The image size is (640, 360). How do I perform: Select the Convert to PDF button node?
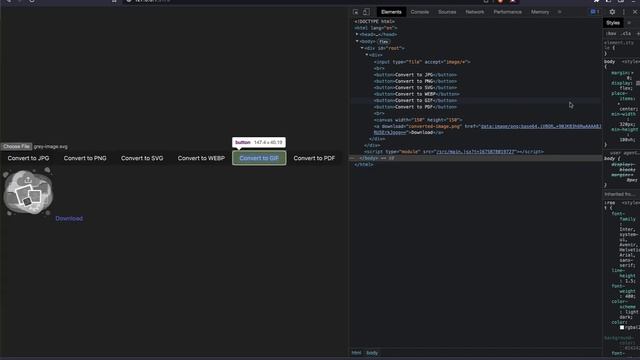(416, 107)
